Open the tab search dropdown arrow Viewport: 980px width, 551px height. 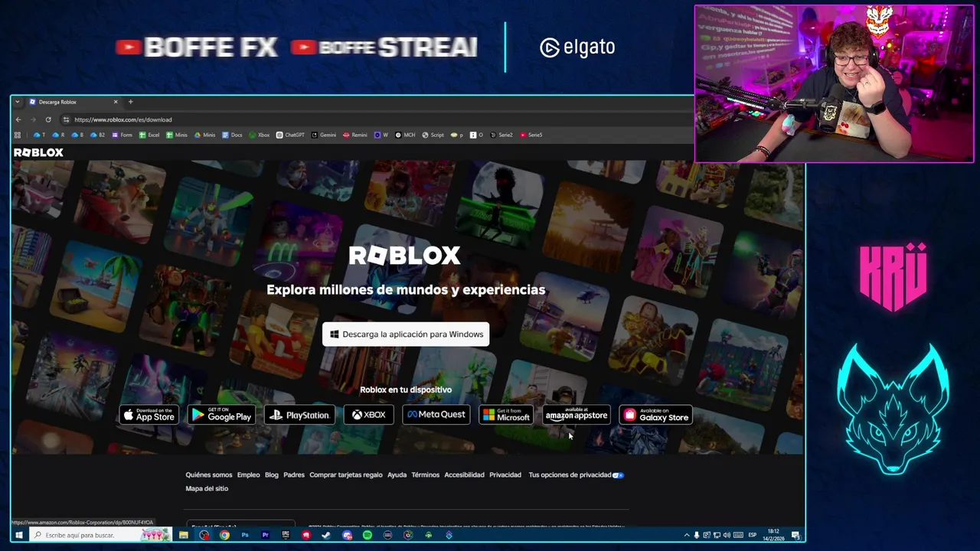tap(18, 102)
